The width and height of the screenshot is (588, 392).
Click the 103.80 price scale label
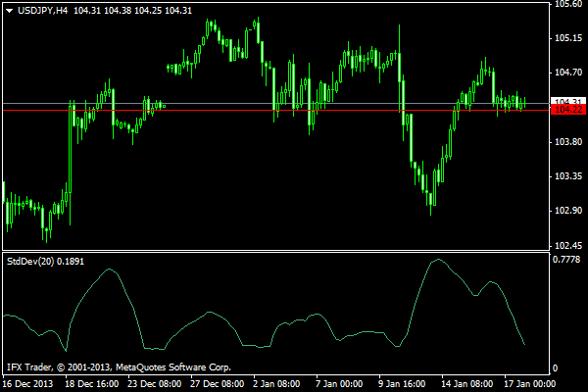pos(568,142)
